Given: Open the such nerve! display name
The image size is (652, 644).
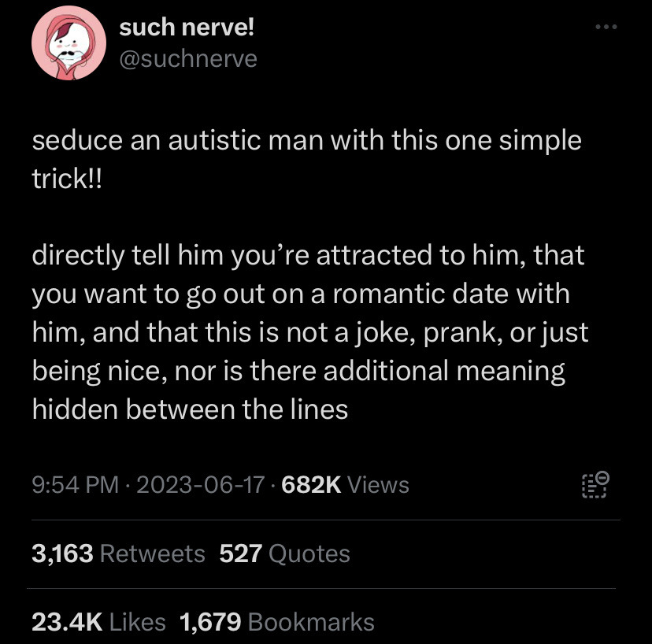Looking at the screenshot, I should pos(187,28).
